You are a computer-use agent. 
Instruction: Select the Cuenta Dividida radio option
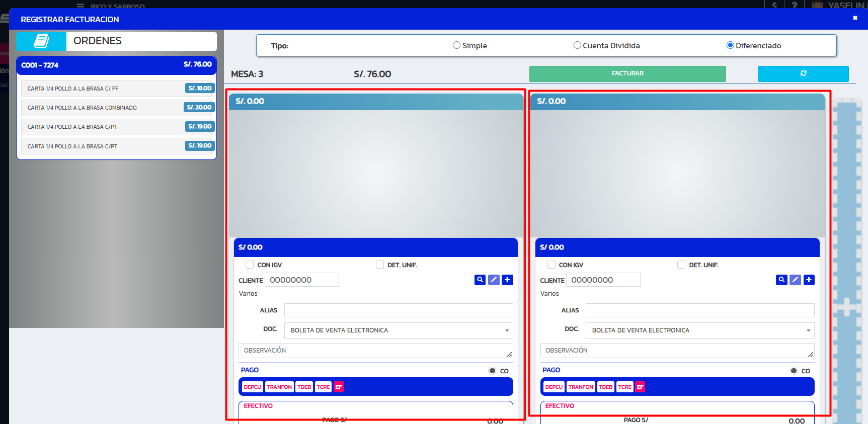[577, 45]
